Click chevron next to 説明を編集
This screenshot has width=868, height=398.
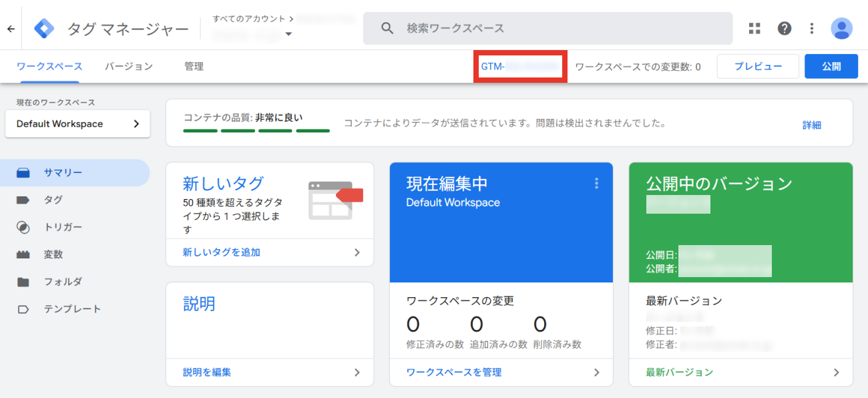(357, 373)
